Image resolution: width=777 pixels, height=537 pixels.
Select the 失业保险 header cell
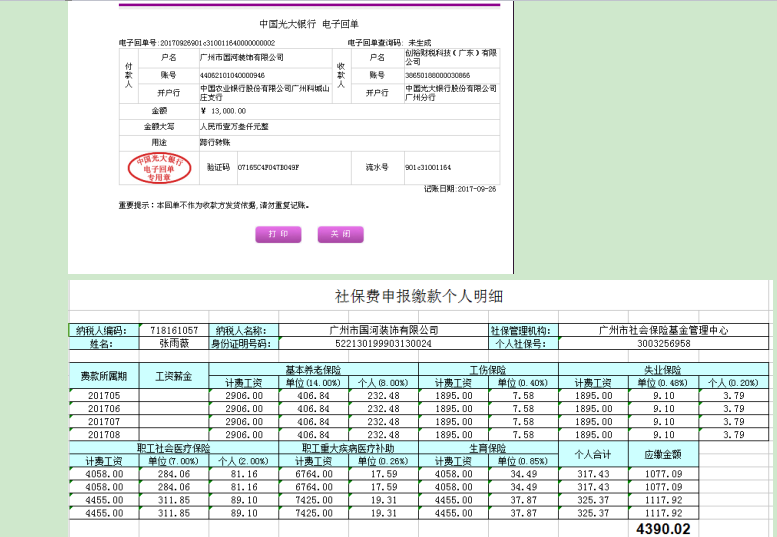click(x=664, y=370)
